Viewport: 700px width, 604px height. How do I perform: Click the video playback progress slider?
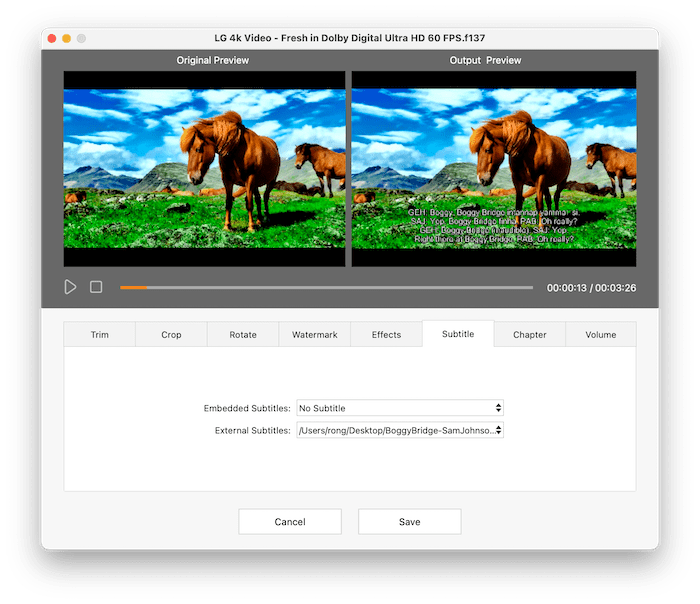click(x=326, y=287)
